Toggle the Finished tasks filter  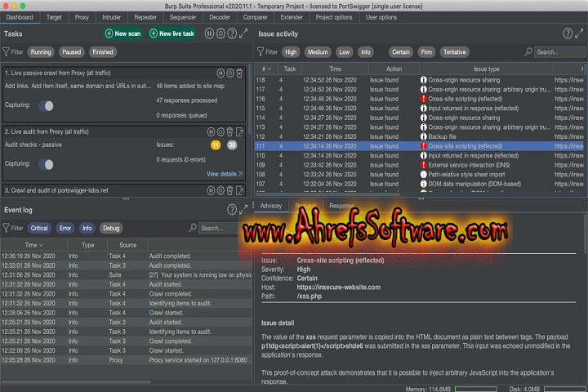tap(103, 52)
